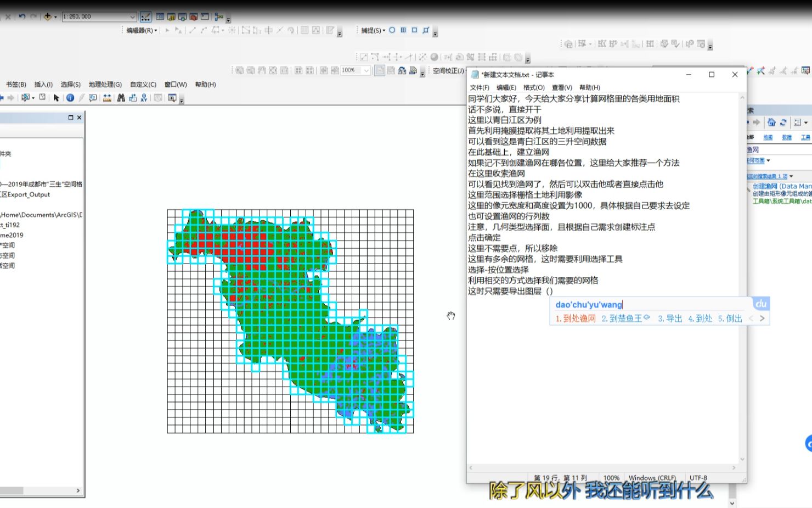The width and height of the screenshot is (812, 508).
Task: Choose IME candidate 3 导出
Action: tap(670, 319)
